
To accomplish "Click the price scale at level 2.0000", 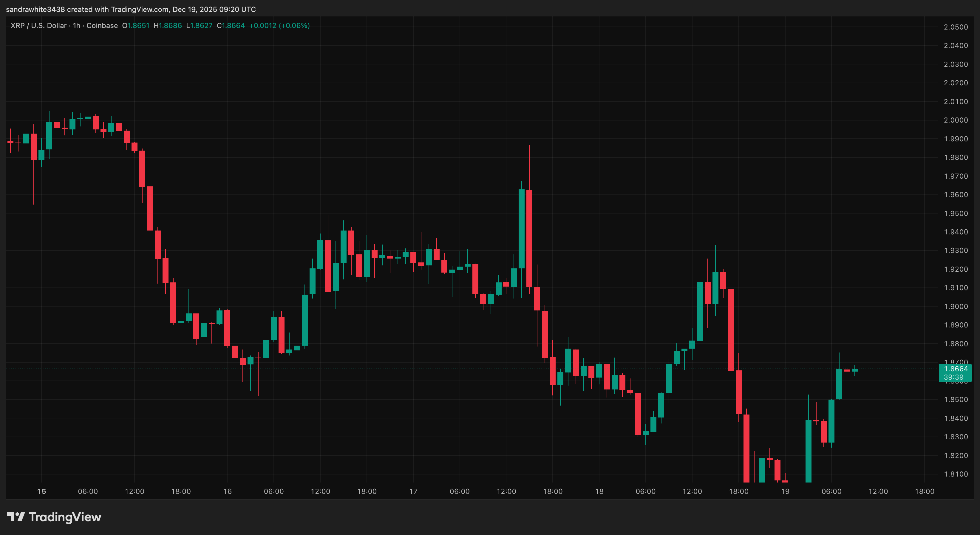I will 956,120.
